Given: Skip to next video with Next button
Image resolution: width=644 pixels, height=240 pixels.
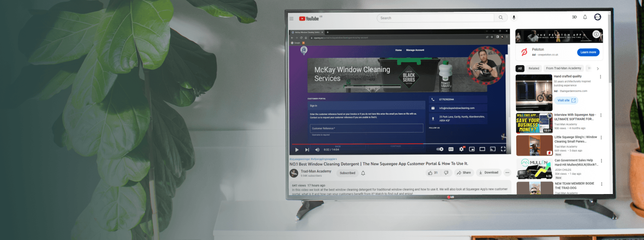Looking at the screenshot, I should (307, 150).
